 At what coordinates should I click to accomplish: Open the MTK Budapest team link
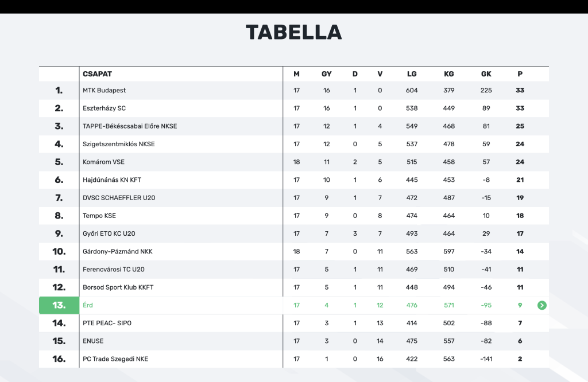click(104, 91)
